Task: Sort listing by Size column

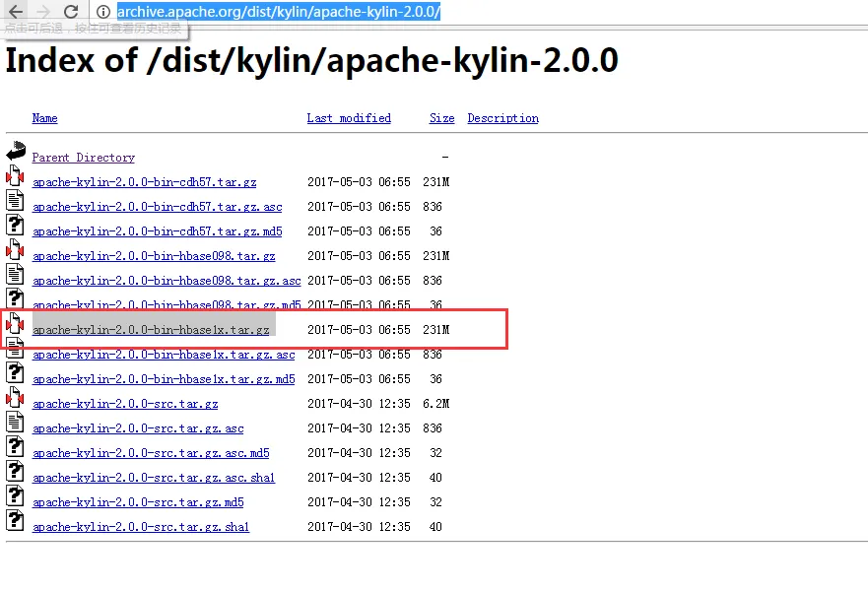Action: pyautogui.click(x=441, y=118)
